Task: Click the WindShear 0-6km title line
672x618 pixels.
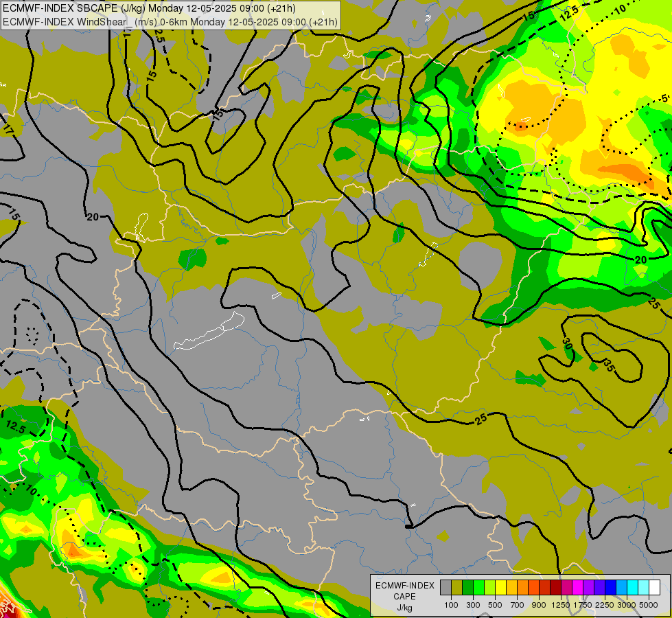Action: pos(170,22)
